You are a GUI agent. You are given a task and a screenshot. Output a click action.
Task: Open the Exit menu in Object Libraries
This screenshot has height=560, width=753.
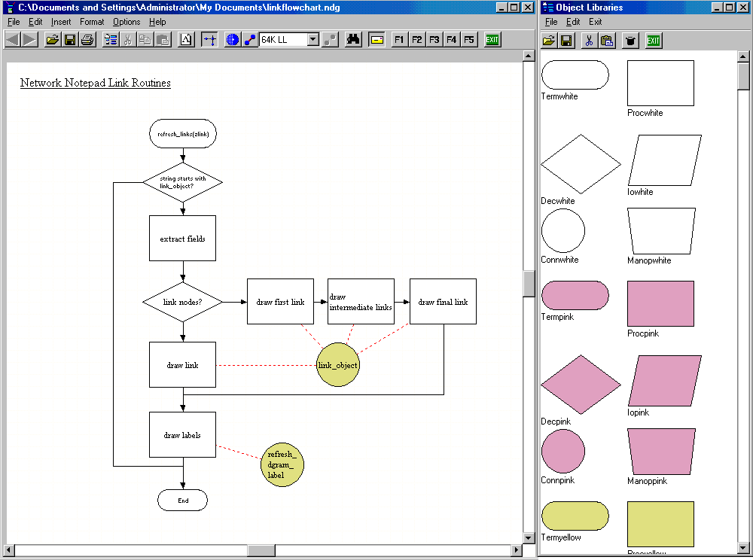[596, 22]
